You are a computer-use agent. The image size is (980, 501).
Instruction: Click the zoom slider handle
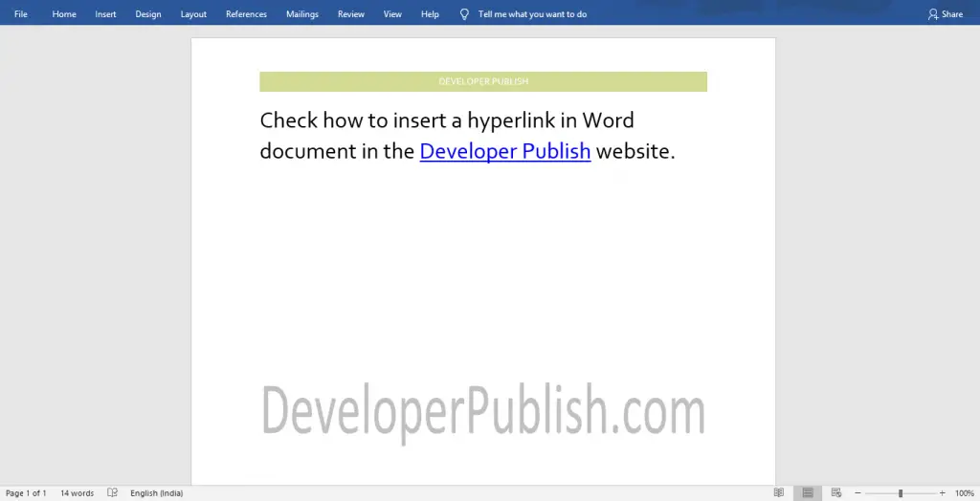click(x=900, y=493)
